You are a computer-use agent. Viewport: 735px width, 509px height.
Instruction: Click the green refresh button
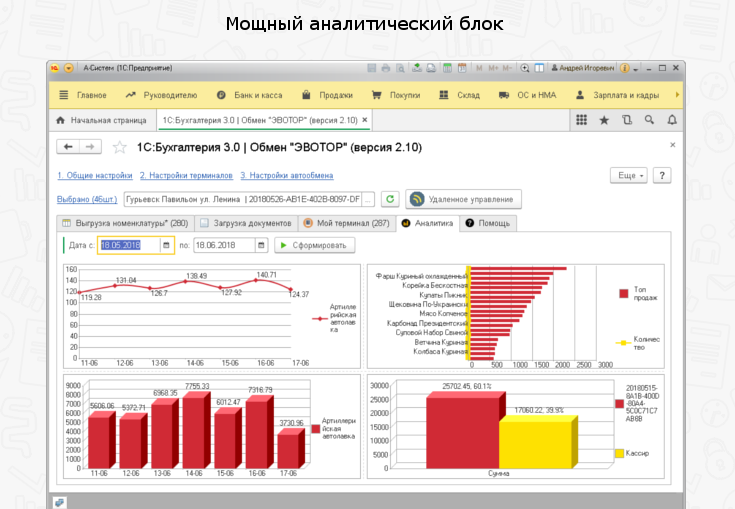[x=390, y=199]
